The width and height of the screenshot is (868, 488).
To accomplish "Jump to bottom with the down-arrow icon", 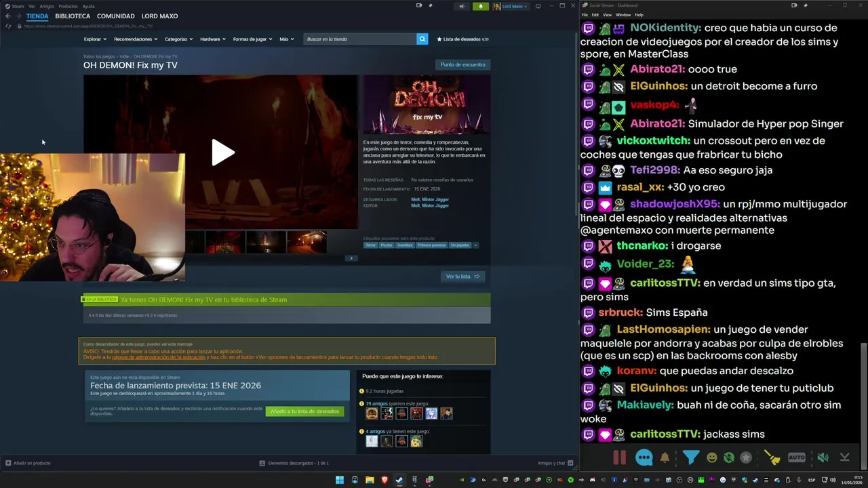I will (x=844, y=457).
